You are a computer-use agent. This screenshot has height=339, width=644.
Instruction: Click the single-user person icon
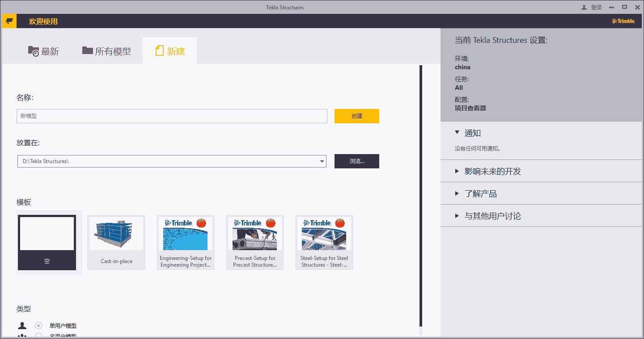point(22,326)
